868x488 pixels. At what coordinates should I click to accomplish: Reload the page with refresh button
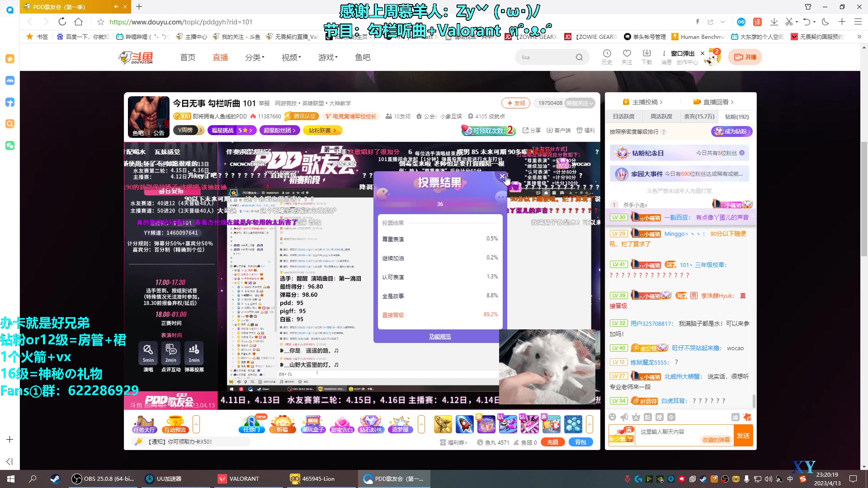click(x=62, y=22)
